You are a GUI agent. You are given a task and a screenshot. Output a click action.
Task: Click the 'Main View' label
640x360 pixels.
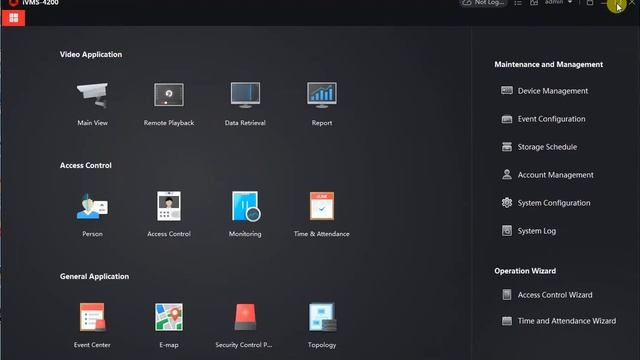point(93,123)
